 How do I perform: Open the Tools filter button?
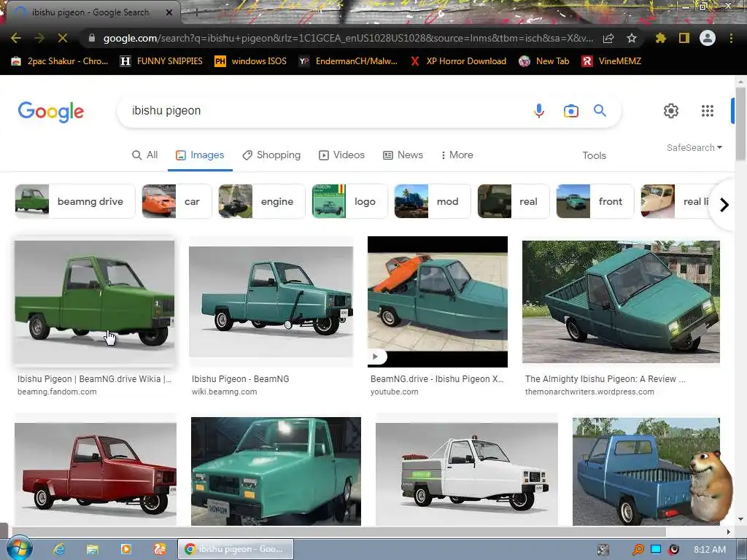coord(594,156)
